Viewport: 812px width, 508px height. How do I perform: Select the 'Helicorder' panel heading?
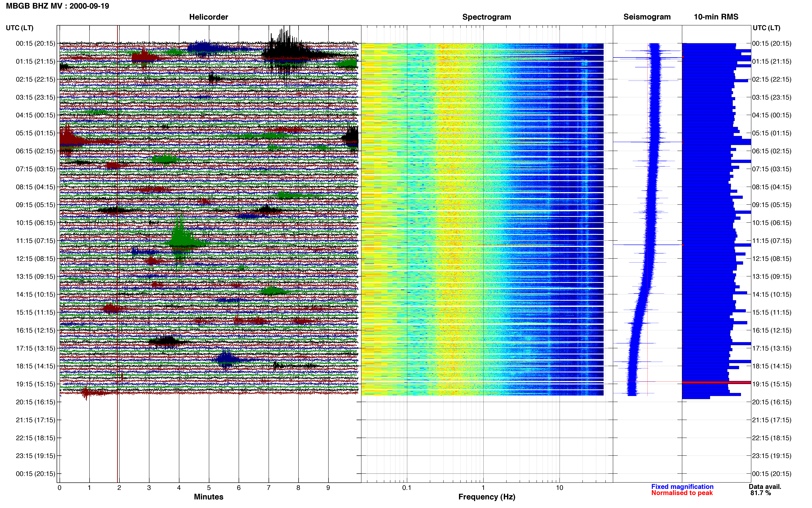pyautogui.click(x=209, y=17)
